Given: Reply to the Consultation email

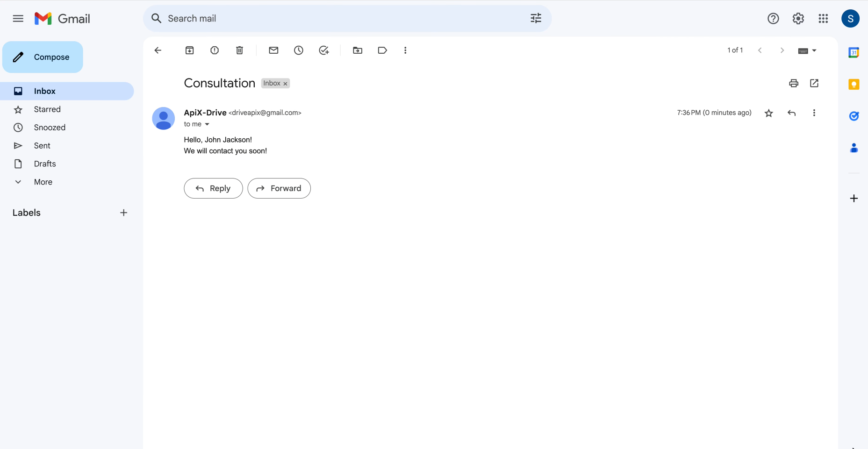Looking at the screenshot, I should (213, 188).
